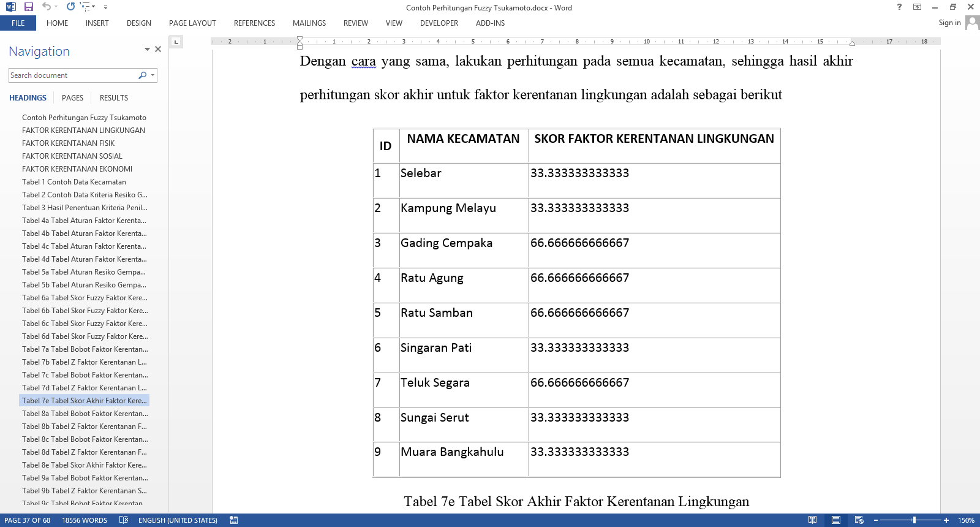Expand Customize Quick Access Toolbar menu
Viewport: 980px width, 527px height.
click(x=105, y=7)
